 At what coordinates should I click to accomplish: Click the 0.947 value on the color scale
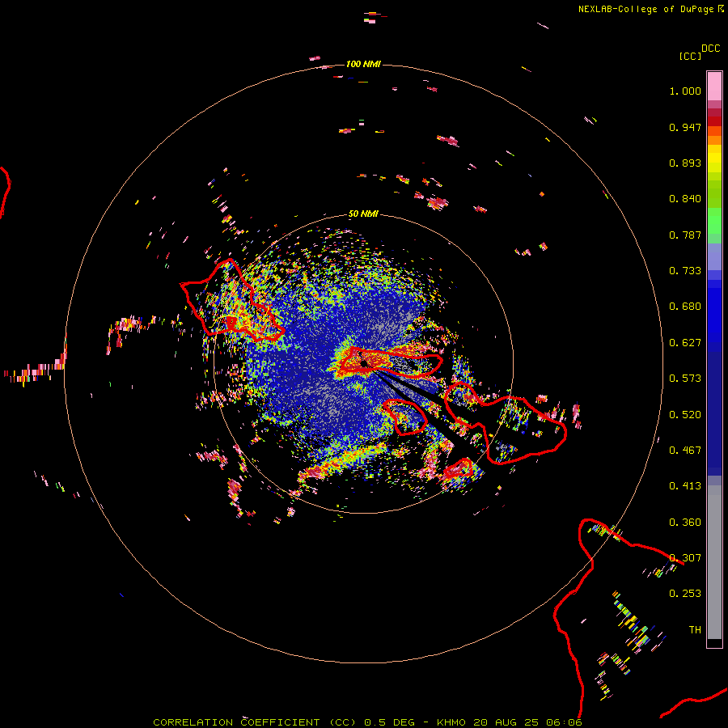pyautogui.click(x=685, y=127)
